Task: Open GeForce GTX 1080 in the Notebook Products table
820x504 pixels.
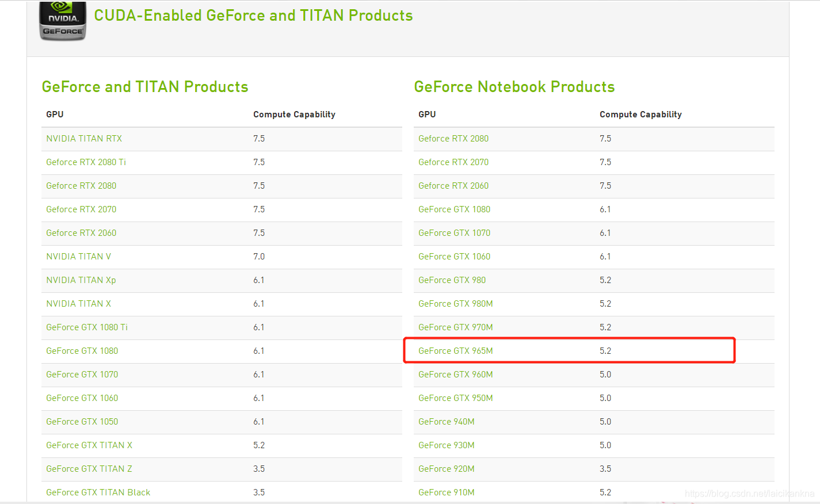Action: [455, 209]
